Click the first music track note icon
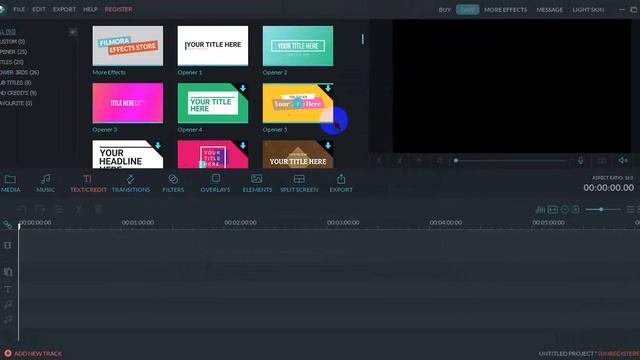Viewport: 640px width, 360px height. click(x=8, y=304)
